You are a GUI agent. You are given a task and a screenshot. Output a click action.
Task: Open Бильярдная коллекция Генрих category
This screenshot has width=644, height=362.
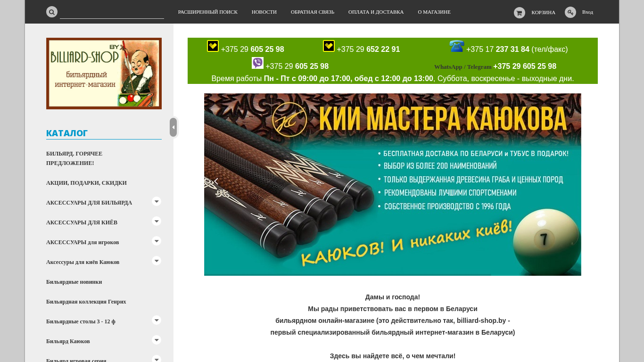[x=86, y=302]
